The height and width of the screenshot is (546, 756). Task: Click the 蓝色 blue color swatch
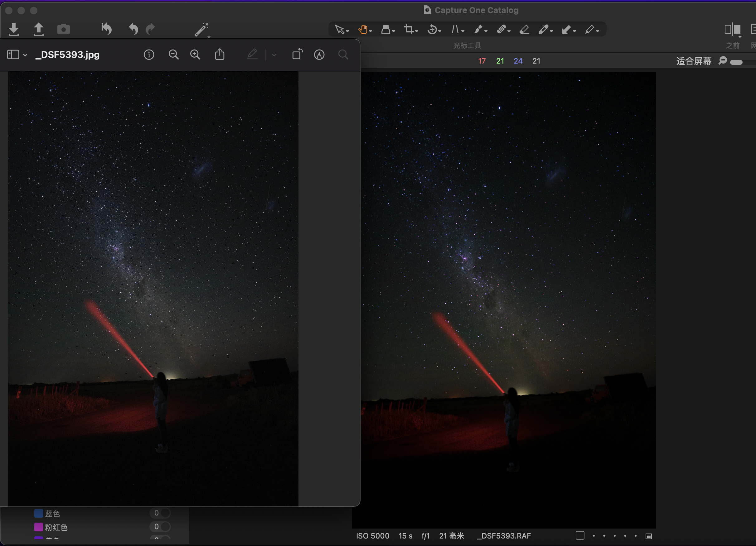[39, 513]
